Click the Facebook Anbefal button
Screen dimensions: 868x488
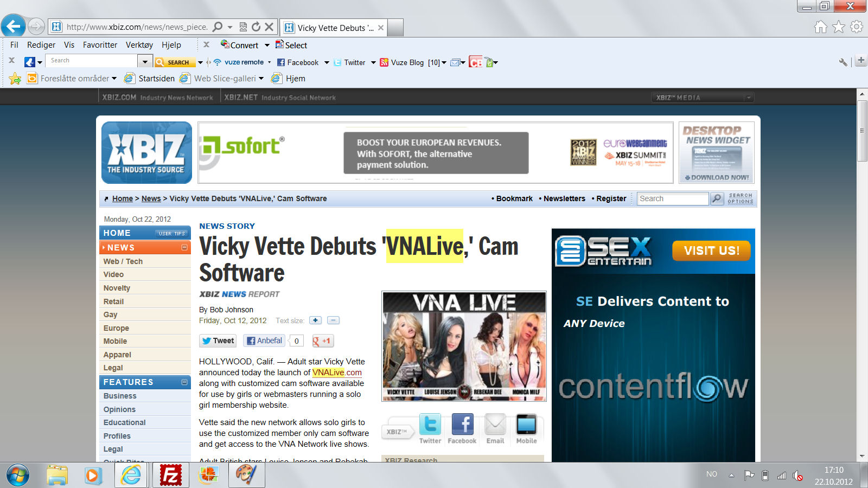coord(264,341)
